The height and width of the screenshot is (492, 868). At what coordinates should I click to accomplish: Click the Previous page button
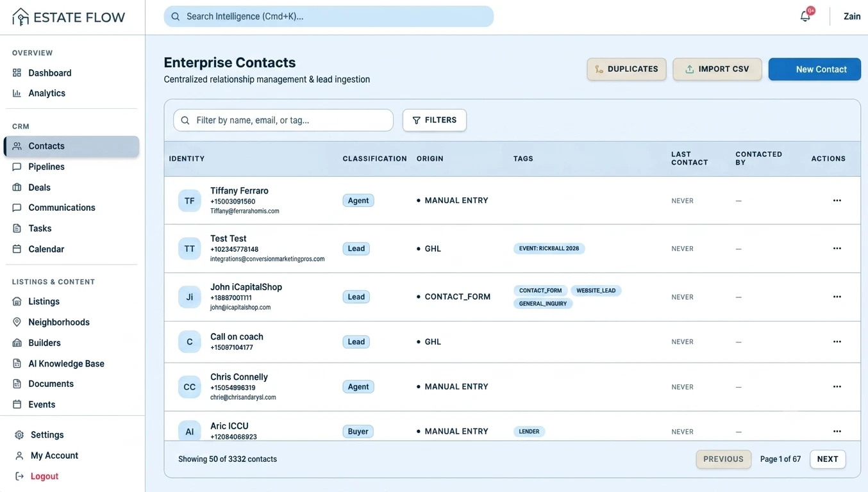(723, 459)
